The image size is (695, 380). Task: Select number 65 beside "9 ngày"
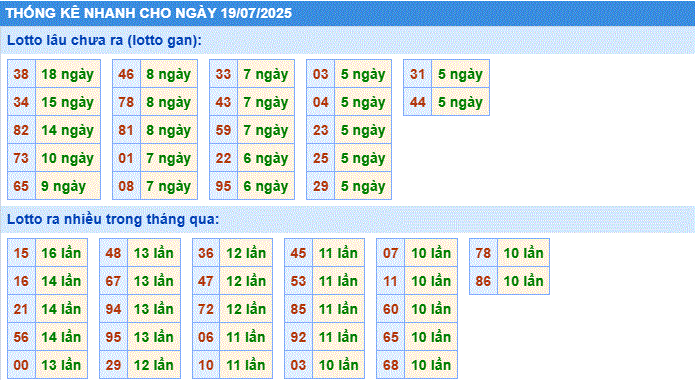coord(21,186)
